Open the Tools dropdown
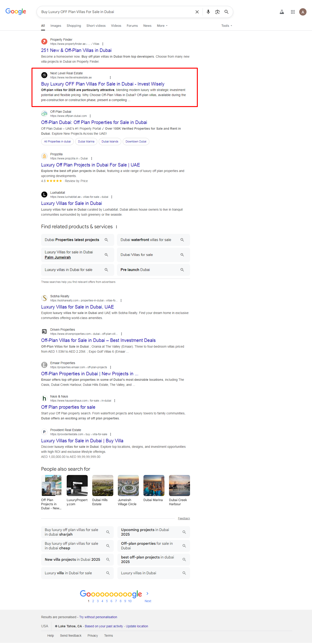 pos(227,26)
